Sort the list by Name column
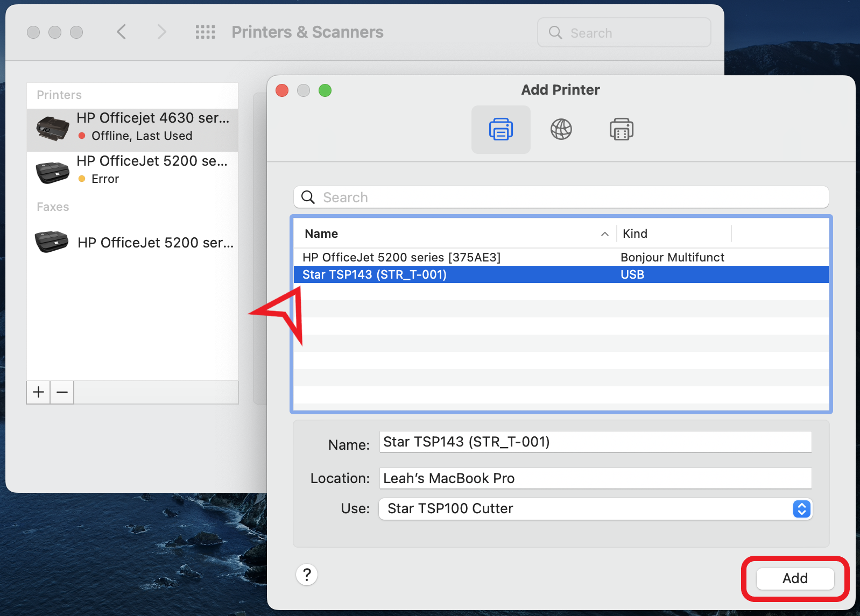860x616 pixels. click(455, 233)
